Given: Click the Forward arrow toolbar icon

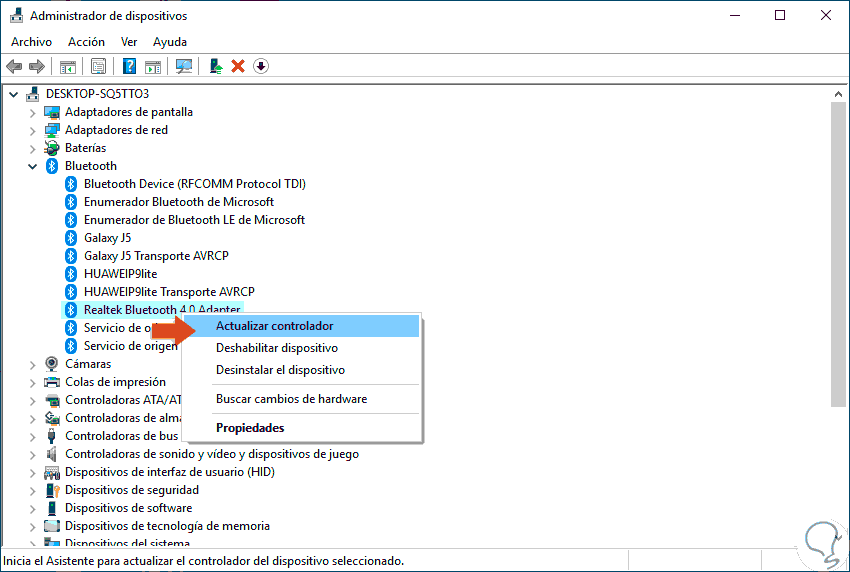Looking at the screenshot, I should click(37, 66).
